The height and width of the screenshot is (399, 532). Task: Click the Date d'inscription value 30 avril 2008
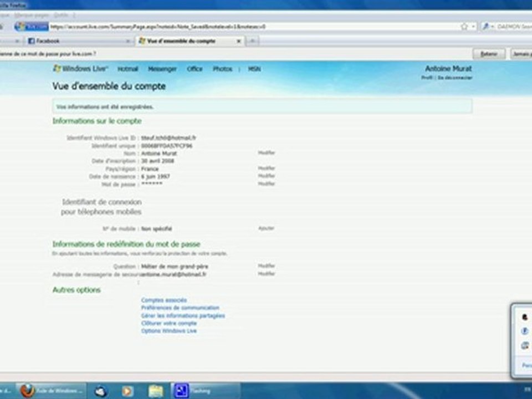point(157,161)
